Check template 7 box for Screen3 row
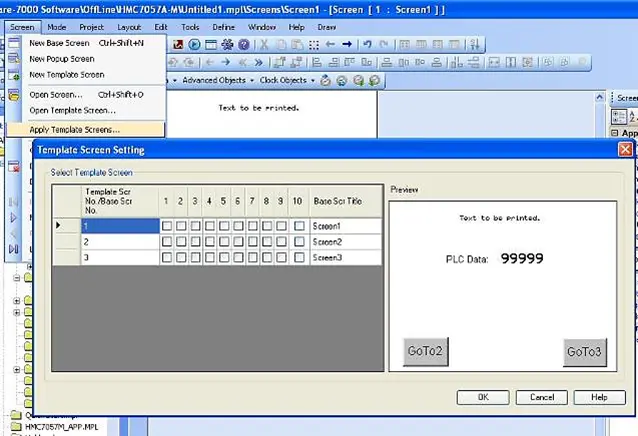The width and height of the screenshot is (638, 436). (x=253, y=257)
